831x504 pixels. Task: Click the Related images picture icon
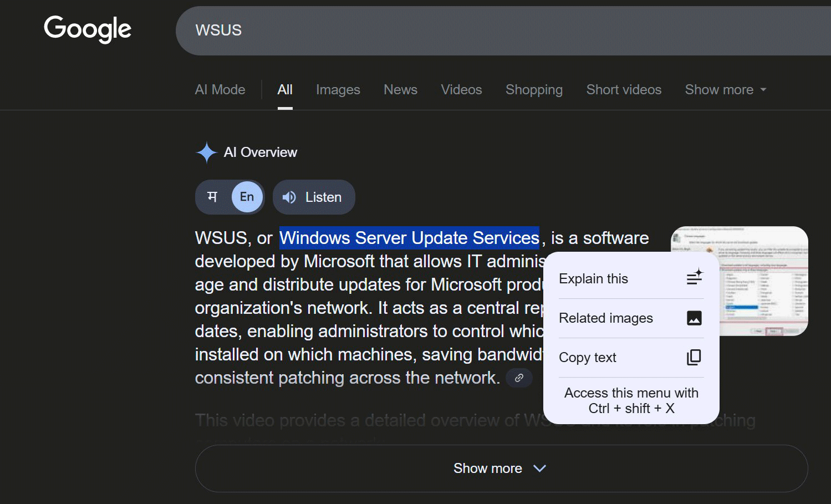pyautogui.click(x=694, y=318)
